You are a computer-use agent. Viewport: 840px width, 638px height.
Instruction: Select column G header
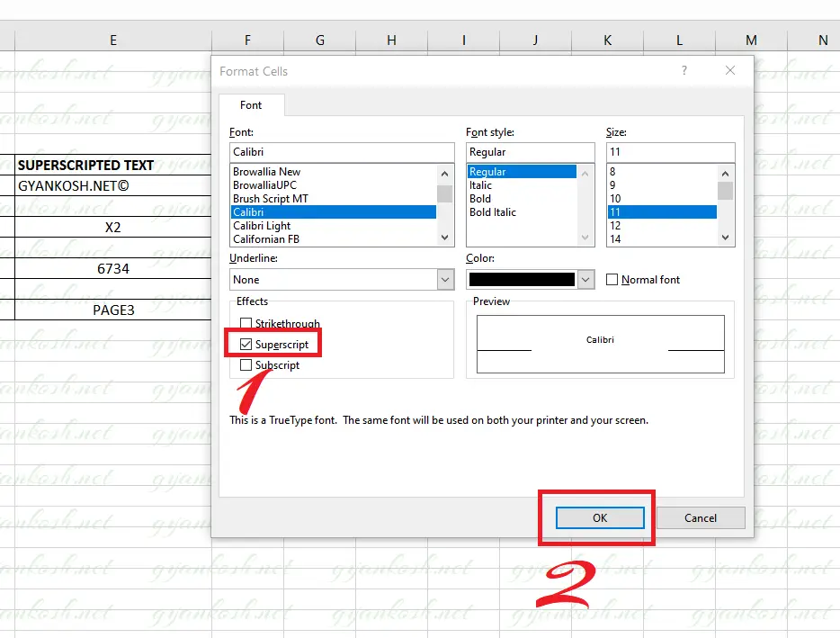320,40
